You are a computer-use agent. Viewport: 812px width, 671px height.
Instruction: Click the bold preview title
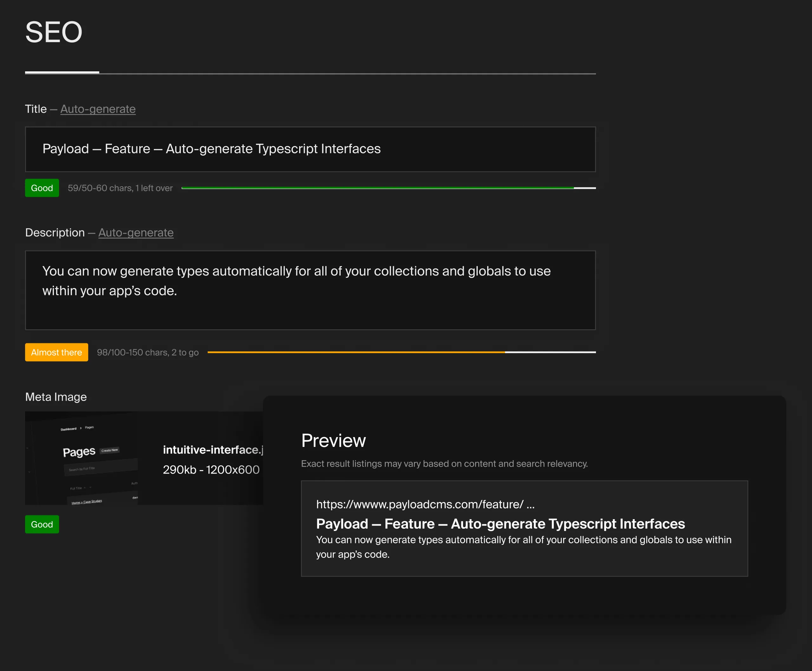coord(500,524)
